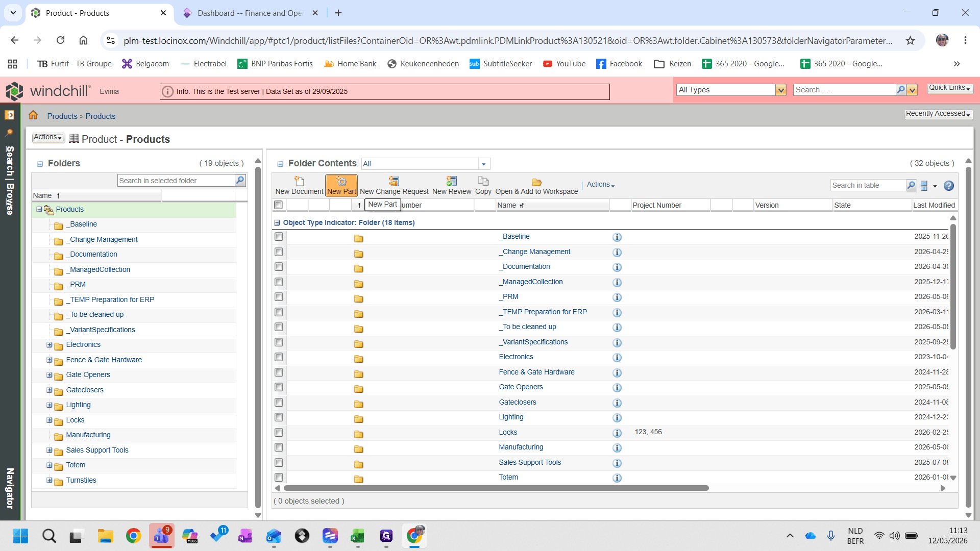Toggle the select-all checkbox in header
Screen dimensions: 980x551
tap(278, 205)
